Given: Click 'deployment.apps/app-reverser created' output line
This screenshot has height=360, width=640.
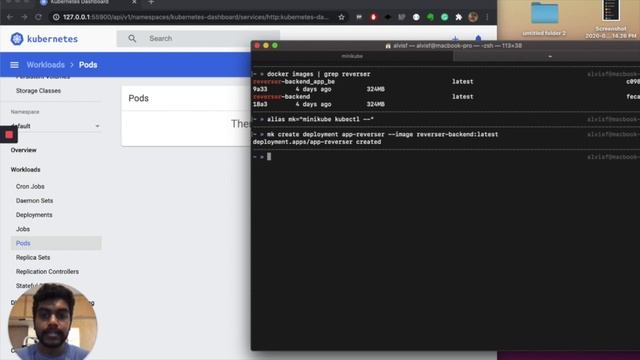Looking at the screenshot, I should (x=317, y=142).
